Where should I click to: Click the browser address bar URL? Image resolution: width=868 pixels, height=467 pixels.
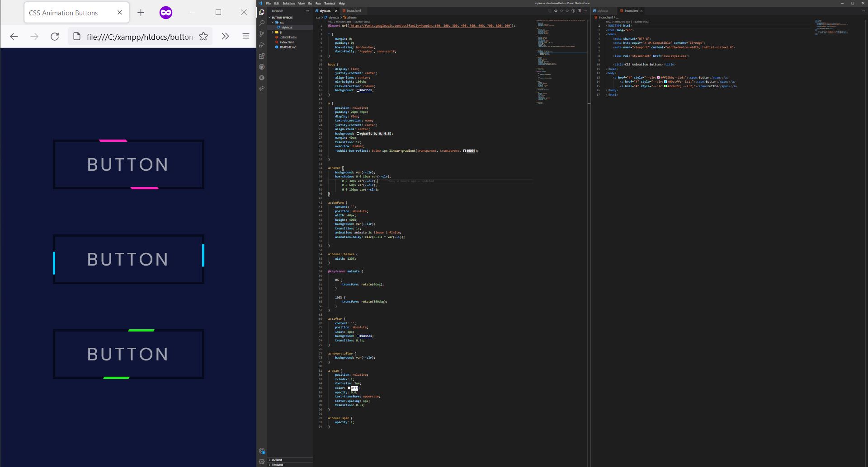pos(140,37)
